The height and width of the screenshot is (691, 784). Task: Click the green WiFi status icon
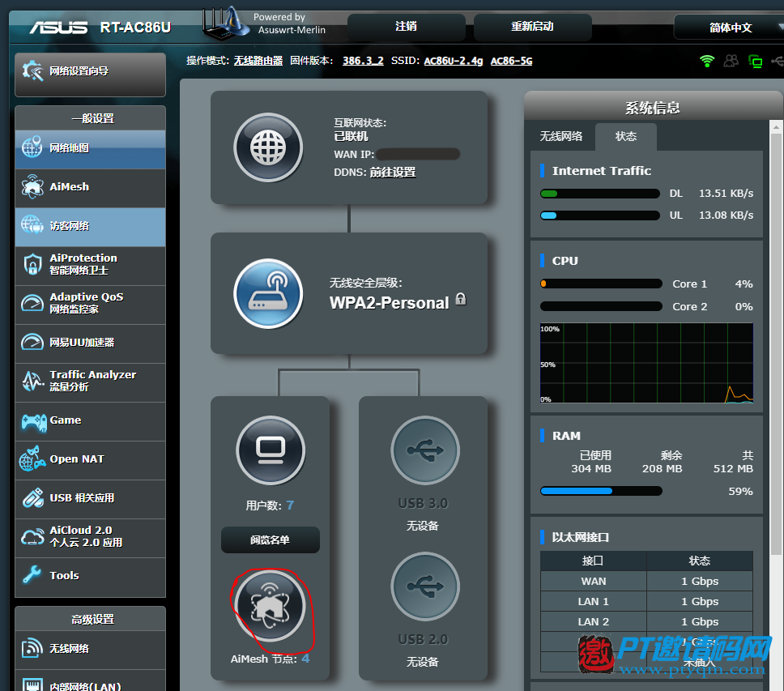[707, 61]
